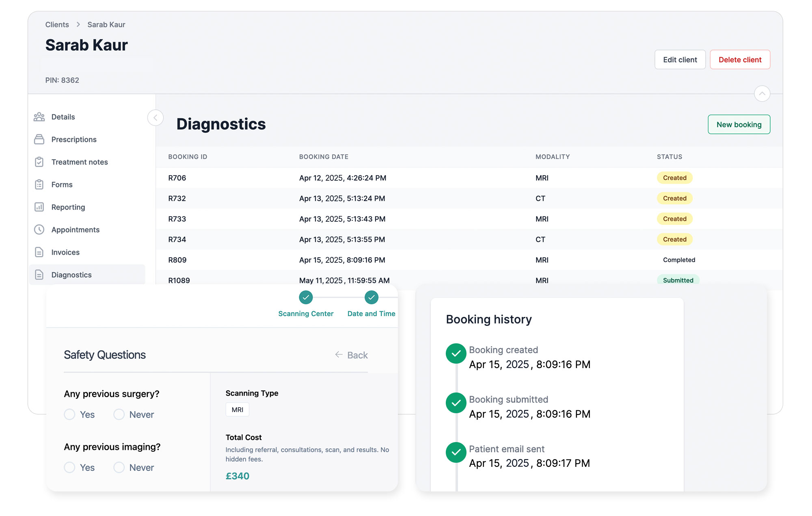Click the New booking button

coord(739,125)
